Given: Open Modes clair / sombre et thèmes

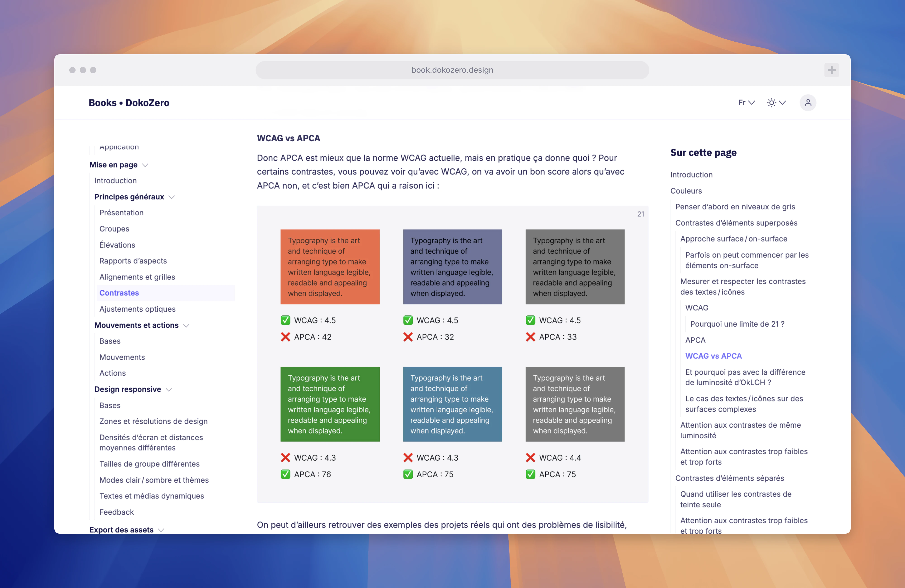Looking at the screenshot, I should (x=154, y=480).
